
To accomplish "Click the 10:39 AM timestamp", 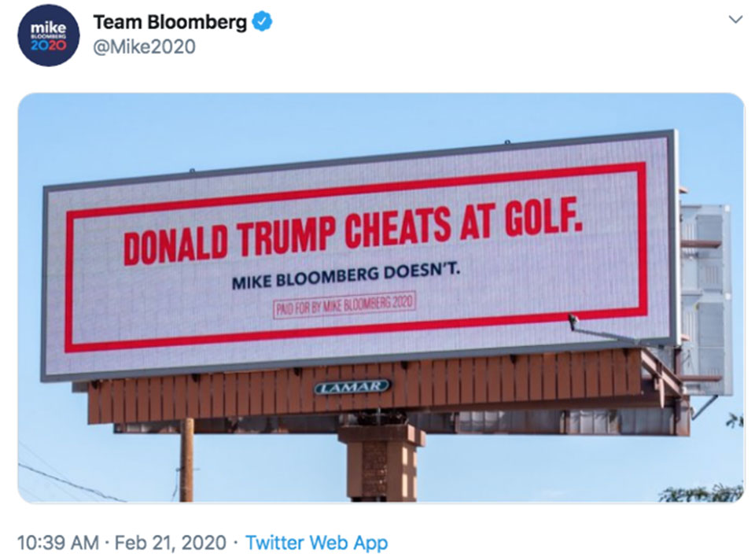I will 57,543.
